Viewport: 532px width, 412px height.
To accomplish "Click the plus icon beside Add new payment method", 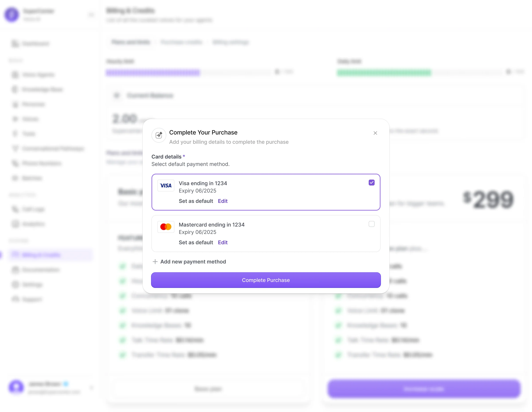I will (155, 262).
